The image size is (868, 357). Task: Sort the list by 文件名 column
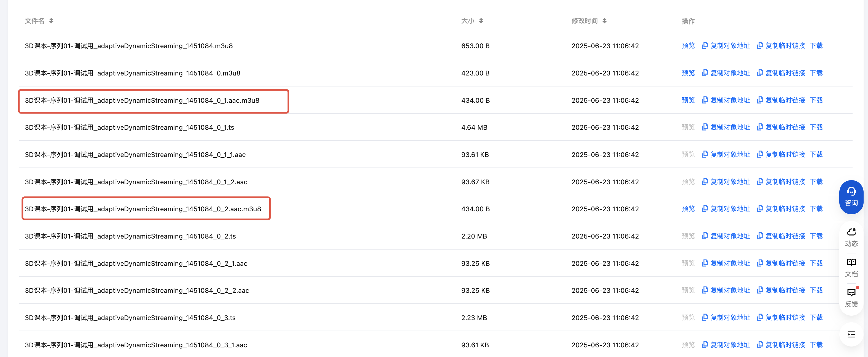pyautogui.click(x=51, y=21)
